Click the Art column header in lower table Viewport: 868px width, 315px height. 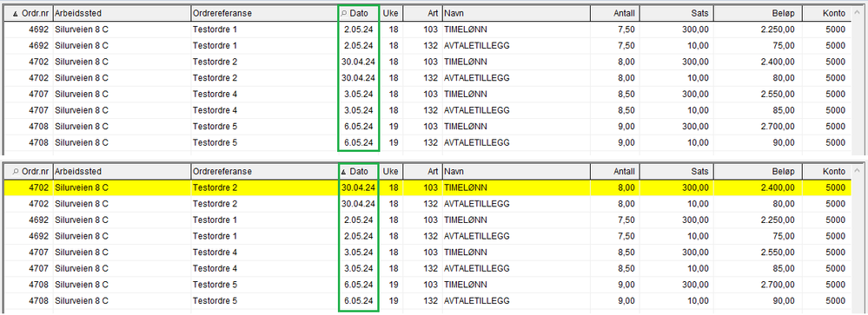point(422,171)
